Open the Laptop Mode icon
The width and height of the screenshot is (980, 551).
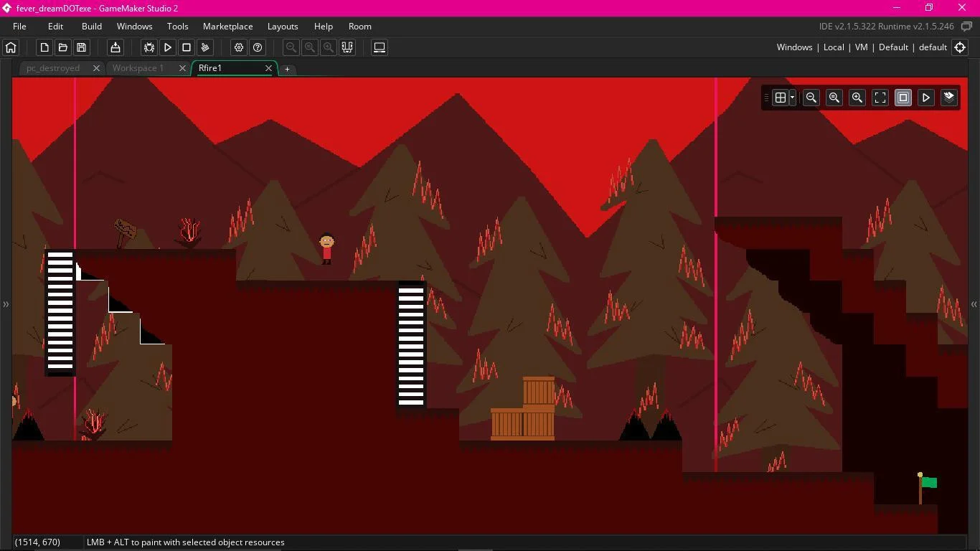[x=380, y=47]
